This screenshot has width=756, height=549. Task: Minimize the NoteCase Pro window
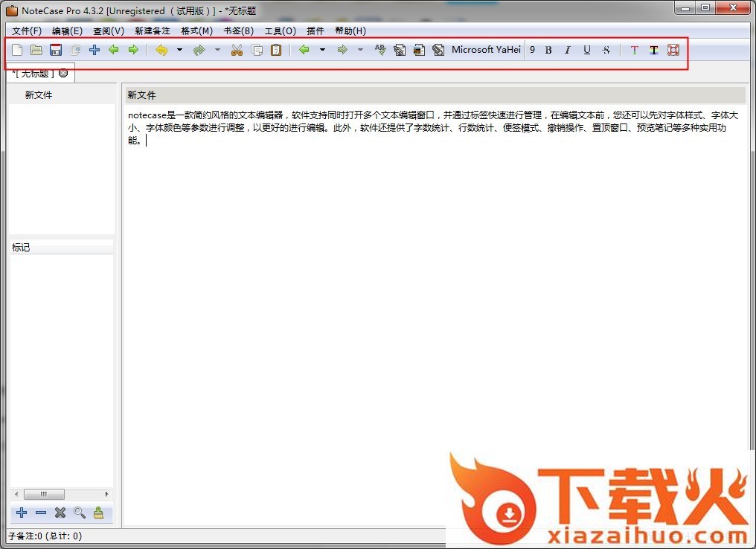click(x=685, y=8)
